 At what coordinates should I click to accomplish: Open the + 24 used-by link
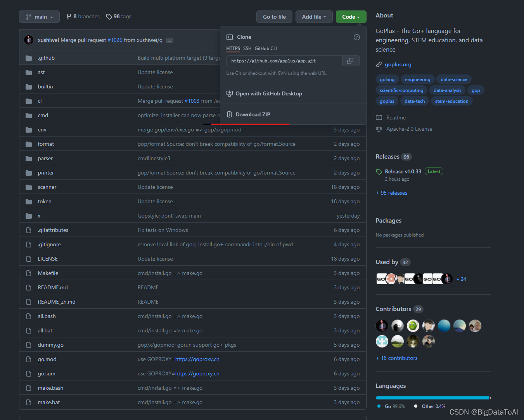(x=461, y=279)
